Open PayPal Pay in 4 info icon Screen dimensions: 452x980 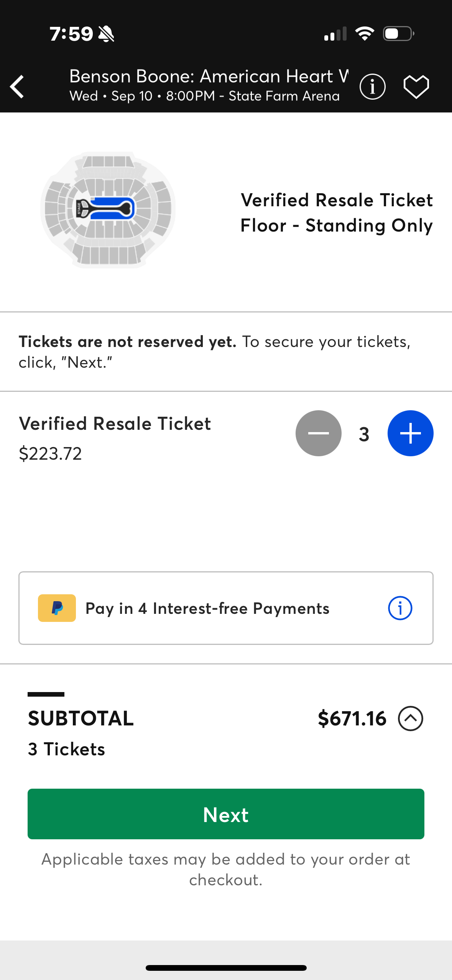coord(400,608)
